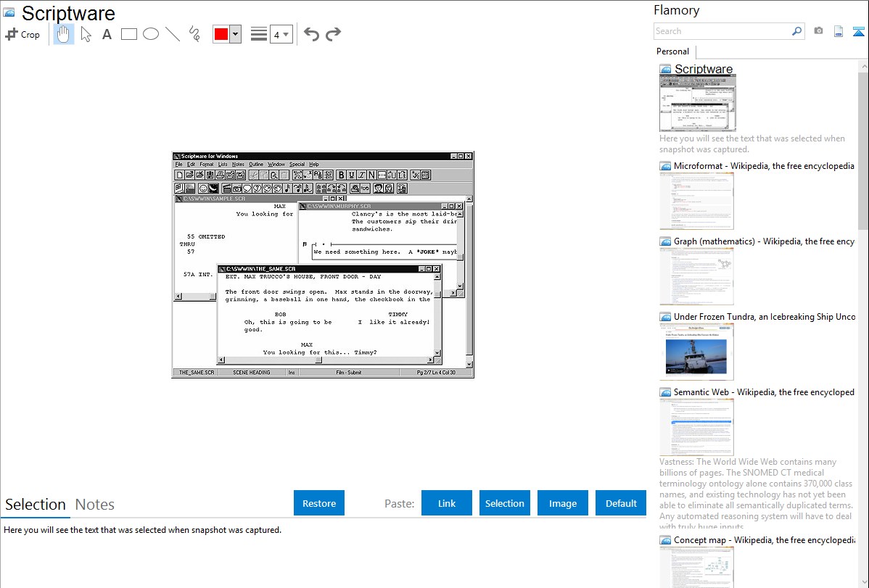The width and height of the screenshot is (869, 588).
Task: Click the search magnifier icon
Action: (796, 31)
